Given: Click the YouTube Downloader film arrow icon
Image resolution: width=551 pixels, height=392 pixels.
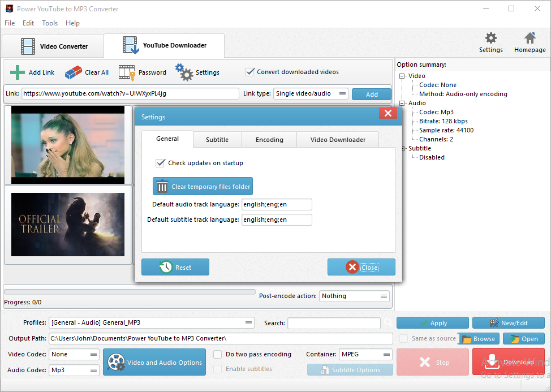Looking at the screenshot, I should [x=131, y=45].
